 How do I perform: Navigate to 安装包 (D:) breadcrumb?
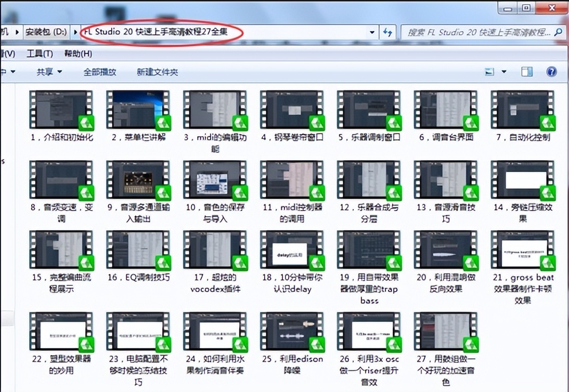coord(46,32)
